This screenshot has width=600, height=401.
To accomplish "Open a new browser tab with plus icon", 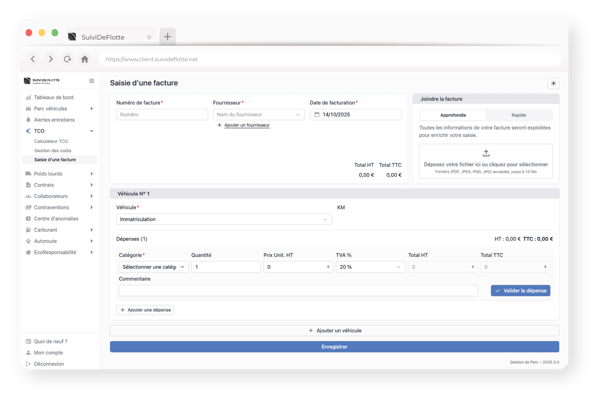I will 168,37.
